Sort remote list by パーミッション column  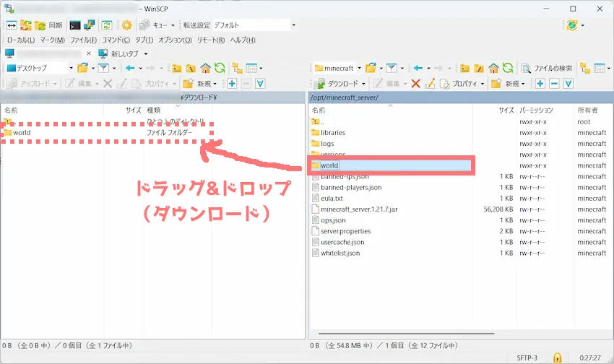pyautogui.click(x=545, y=110)
